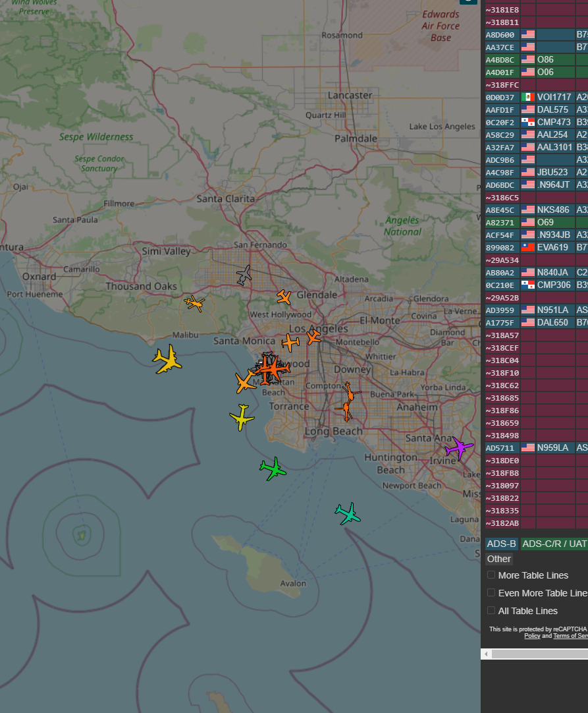Click hex code ~29A52B row
The image size is (588, 713).
pos(502,298)
